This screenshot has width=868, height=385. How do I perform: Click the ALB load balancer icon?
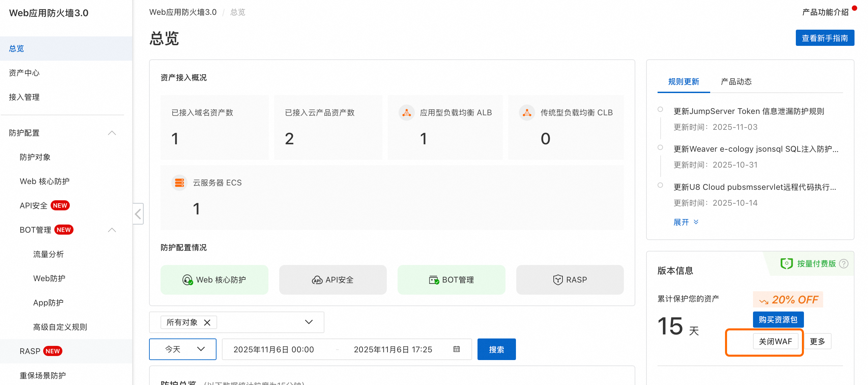click(406, 113)
